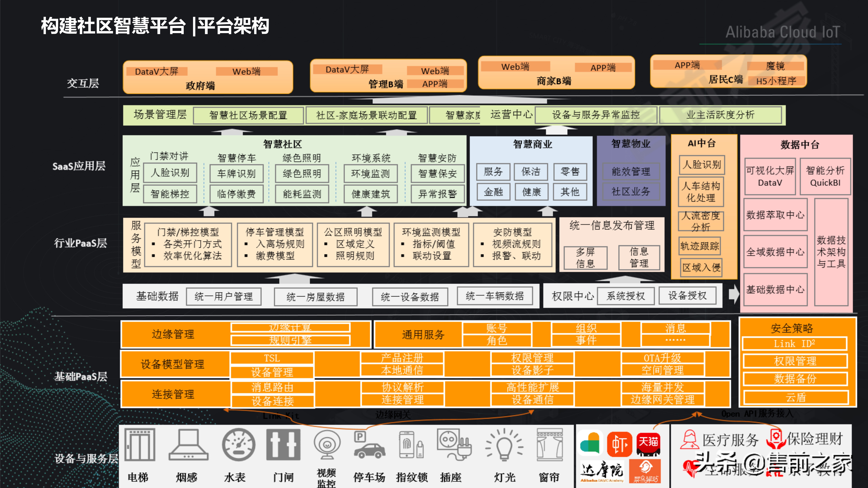Select the 区域入侵 box

click(x=701, y=268)
